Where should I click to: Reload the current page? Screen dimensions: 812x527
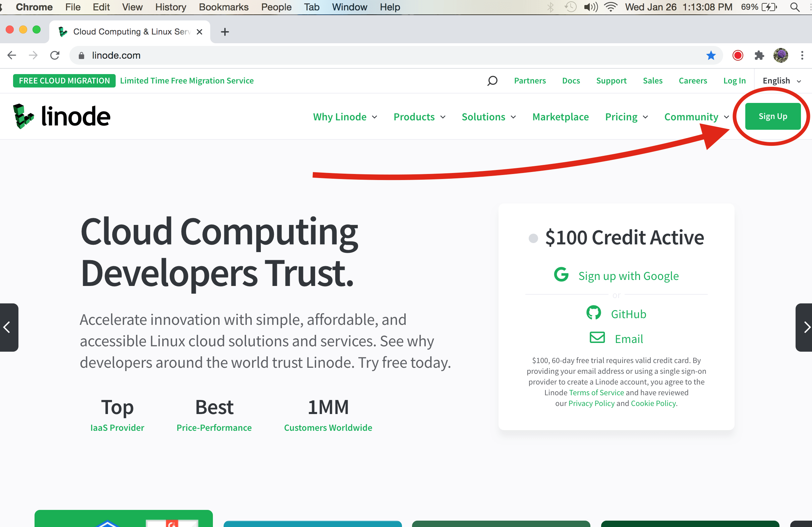tap(55, 55)
